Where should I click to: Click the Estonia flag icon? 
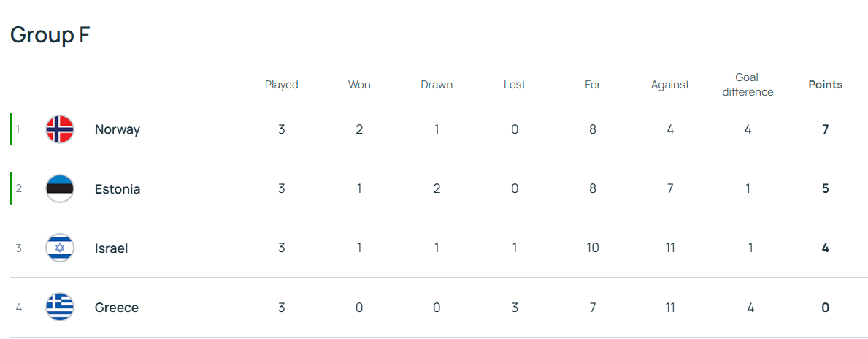coord(60,188)
